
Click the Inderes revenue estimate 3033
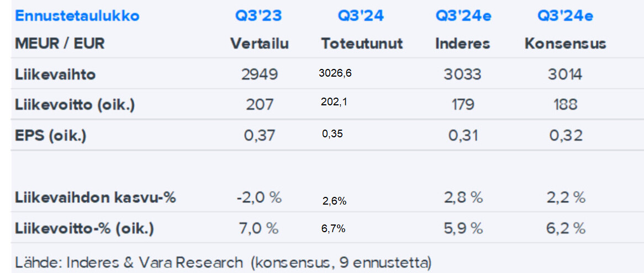(462, 74)
